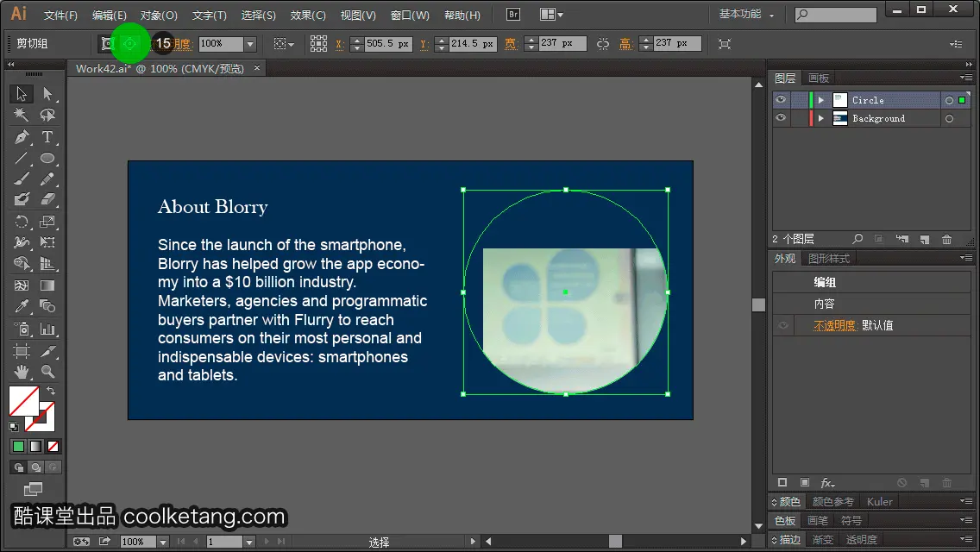Open the artboard number dropdown
This screenshot has width=980, height=552.
tap(249, 542)
